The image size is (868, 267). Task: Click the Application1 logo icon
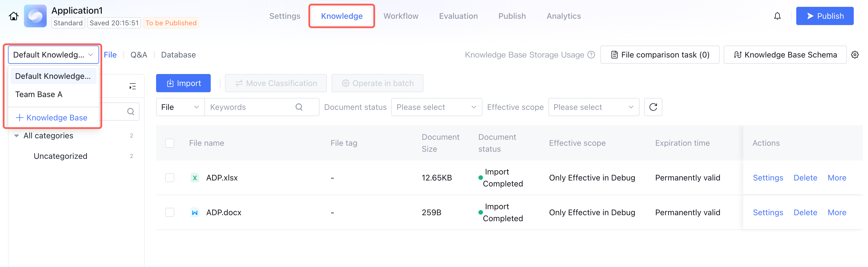pos(35,16)
